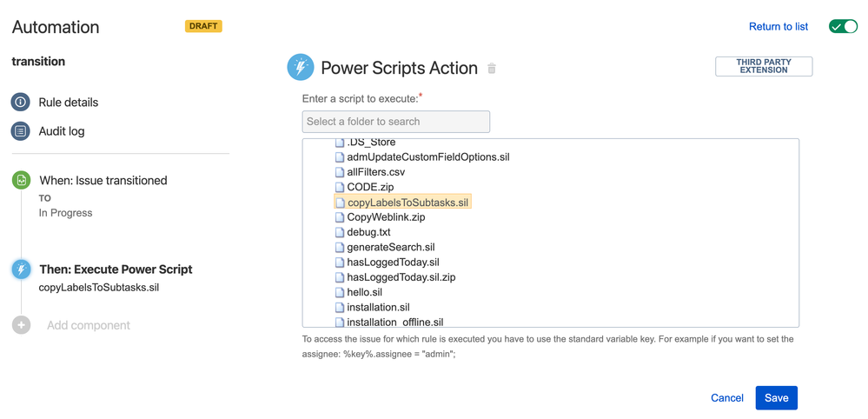Screen dimensions: 868x419
Task: Click the 'Enter a script to execute' label
Action: (x=362, y=99)
